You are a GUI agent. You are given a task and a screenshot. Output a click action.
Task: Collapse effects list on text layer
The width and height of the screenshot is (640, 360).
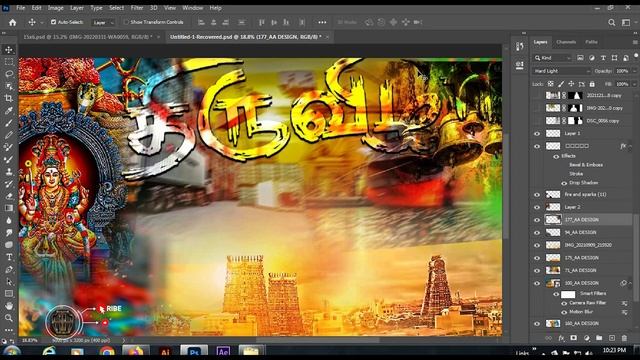point(631,146)
